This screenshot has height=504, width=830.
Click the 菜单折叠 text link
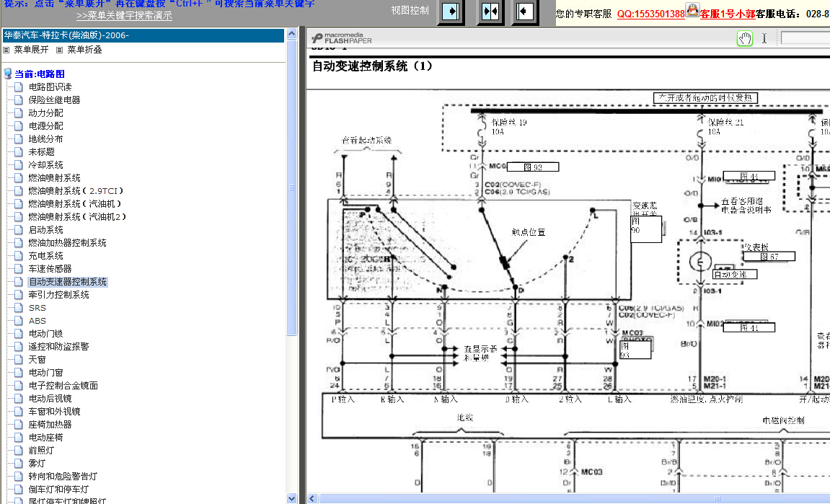click(x=84, y=50)
